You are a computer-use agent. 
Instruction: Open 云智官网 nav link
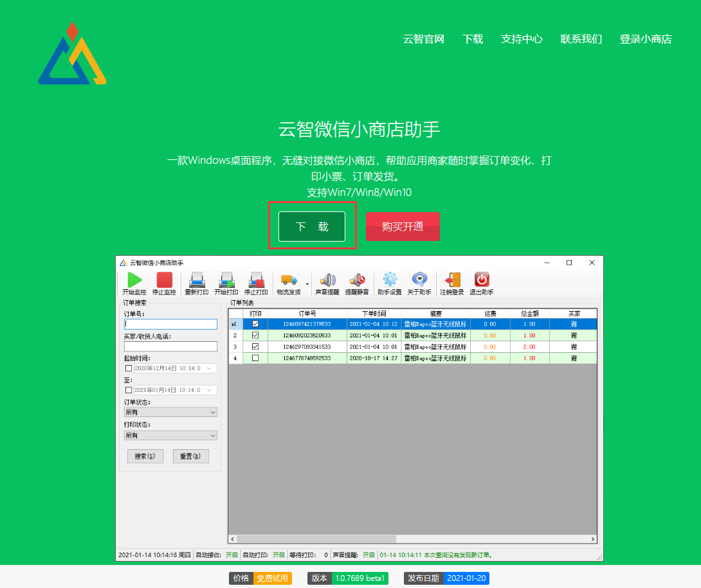tap(423, 39)
